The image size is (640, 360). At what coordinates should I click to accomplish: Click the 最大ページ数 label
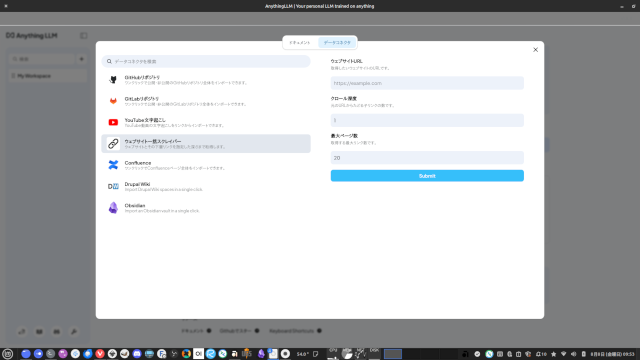344,136
